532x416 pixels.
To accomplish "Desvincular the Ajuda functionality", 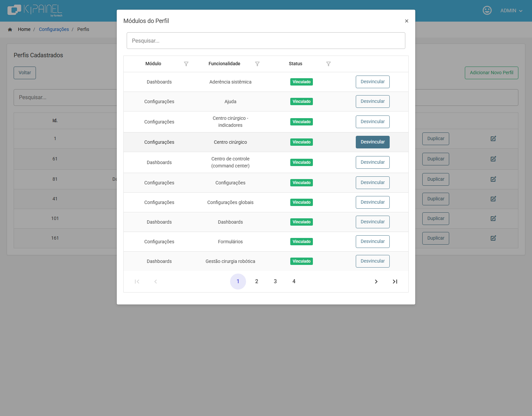I will coord(373,102).
